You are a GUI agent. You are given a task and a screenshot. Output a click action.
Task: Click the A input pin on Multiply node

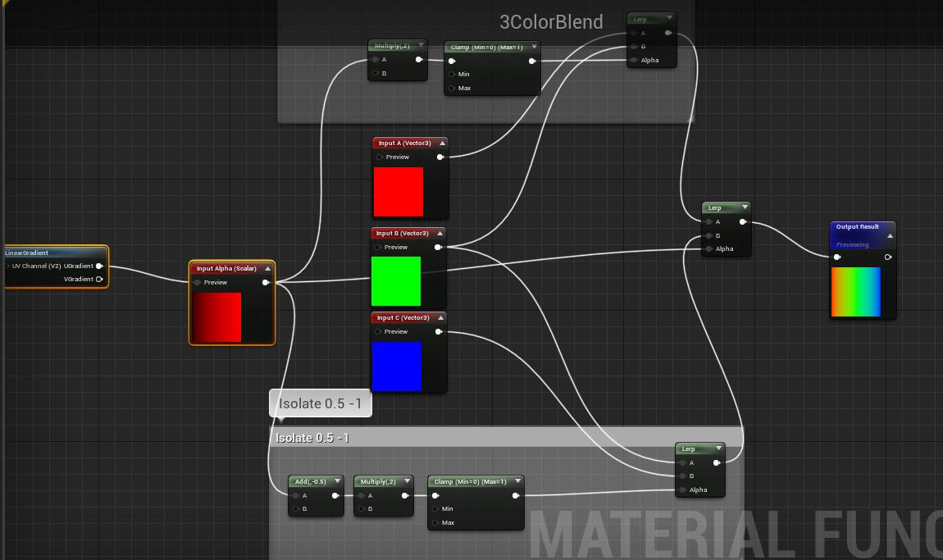point(374,59)
